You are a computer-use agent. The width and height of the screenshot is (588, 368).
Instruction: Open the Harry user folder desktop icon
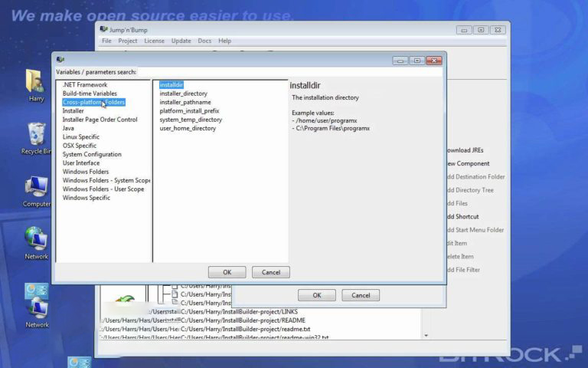(x=35, y=85)
